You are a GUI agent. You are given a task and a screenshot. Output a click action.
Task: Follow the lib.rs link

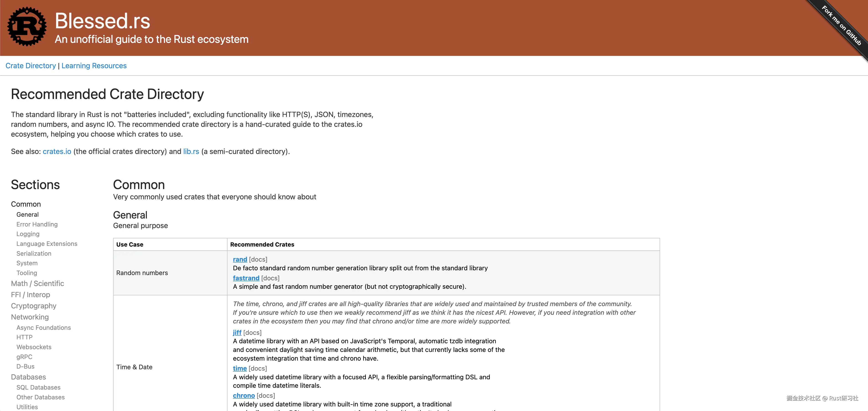coord(191,151)
